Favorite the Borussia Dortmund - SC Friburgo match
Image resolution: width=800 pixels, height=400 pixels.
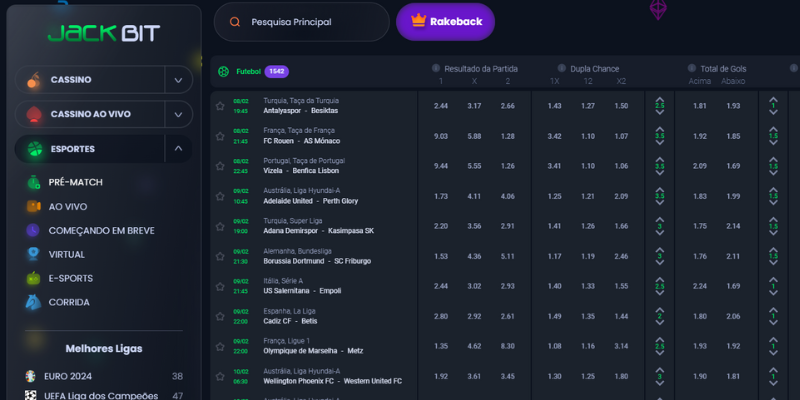tap(220, 256)
